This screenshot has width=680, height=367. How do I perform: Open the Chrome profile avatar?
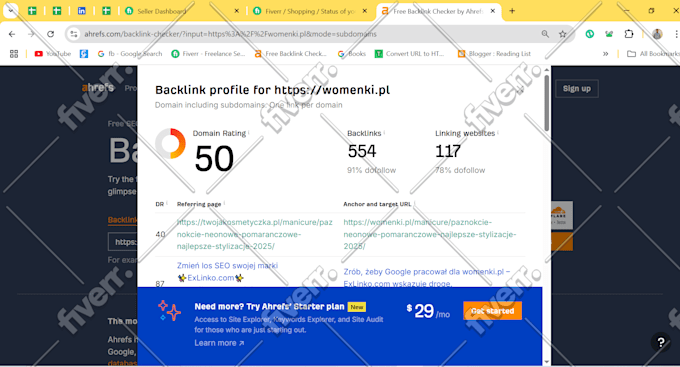(657, 34)
